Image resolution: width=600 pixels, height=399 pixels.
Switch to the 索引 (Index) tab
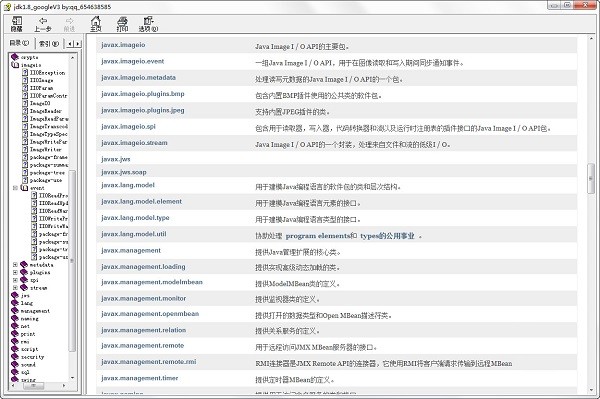coord(49,44)
